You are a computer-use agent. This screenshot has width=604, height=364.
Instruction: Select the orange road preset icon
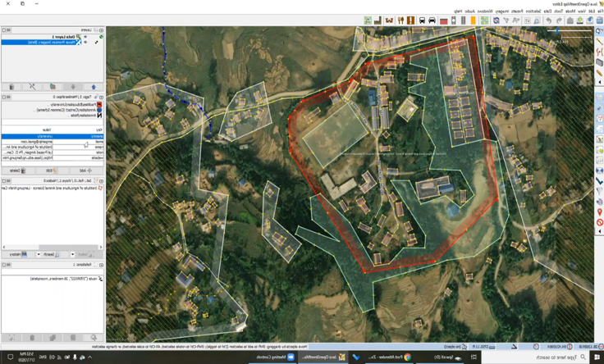pos(473,20)
